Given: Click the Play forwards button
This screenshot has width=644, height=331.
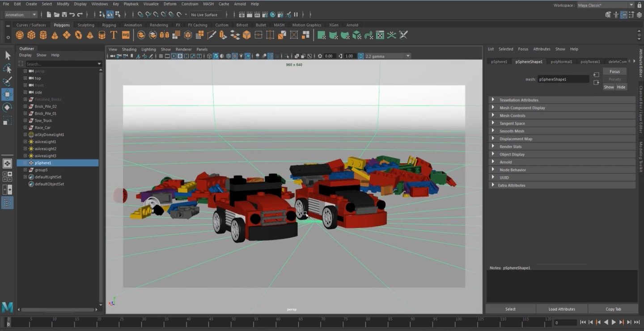Looking at the screenshot, I should click(614, 322).
